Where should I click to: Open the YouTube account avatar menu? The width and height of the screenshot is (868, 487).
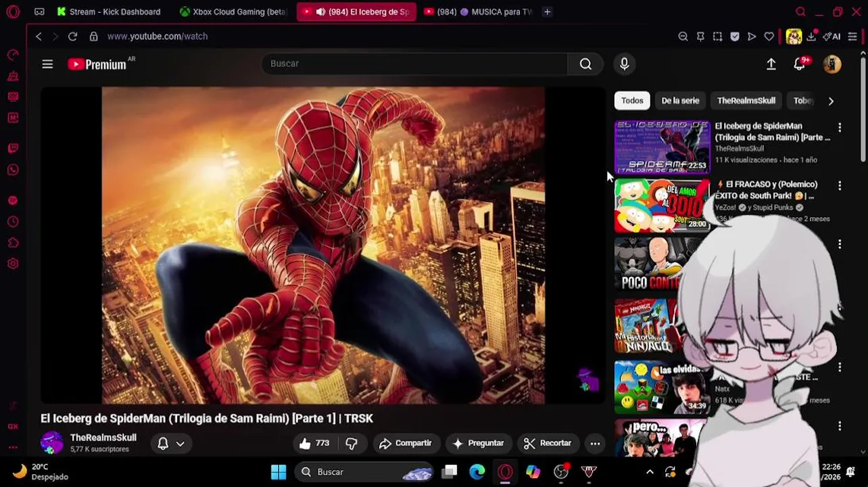pyautogui.click(x=832, y=64)
